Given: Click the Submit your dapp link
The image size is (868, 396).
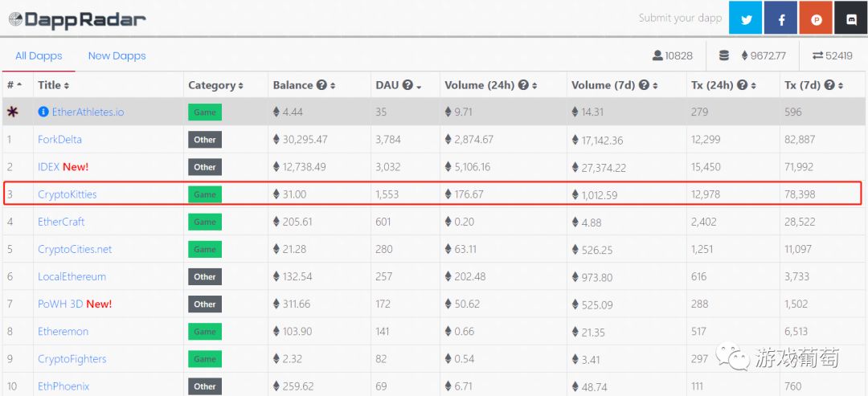Looking at the screenshot, I should [x=680, y=18].
